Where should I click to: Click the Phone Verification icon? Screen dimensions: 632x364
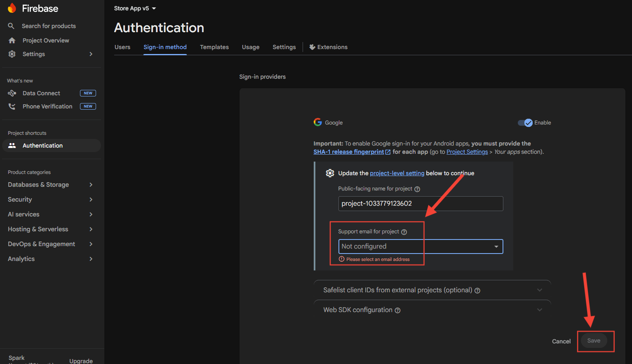pos(12,106)
